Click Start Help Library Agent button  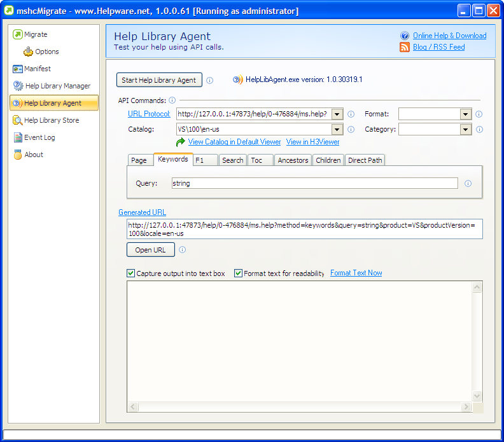tap(159, 80)
